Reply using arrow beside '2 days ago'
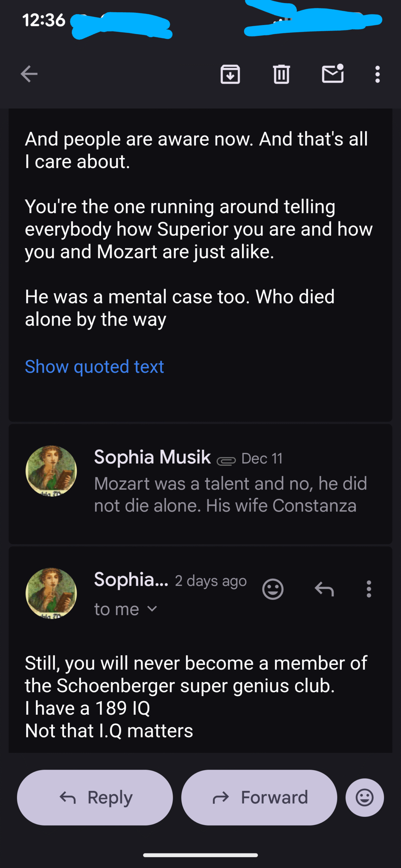Image resolution: width=401 pixels, height=868 pixels. click(x=324, y=589)
